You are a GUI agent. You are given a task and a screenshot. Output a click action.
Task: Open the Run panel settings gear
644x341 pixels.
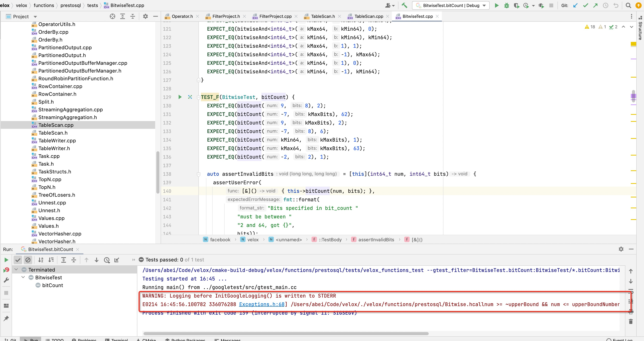coord(621,249)
